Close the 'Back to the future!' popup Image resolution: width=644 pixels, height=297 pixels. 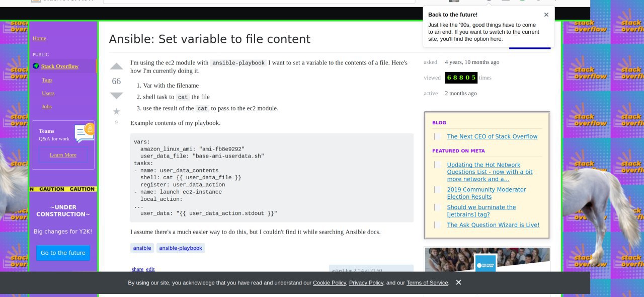coord(546,15)
